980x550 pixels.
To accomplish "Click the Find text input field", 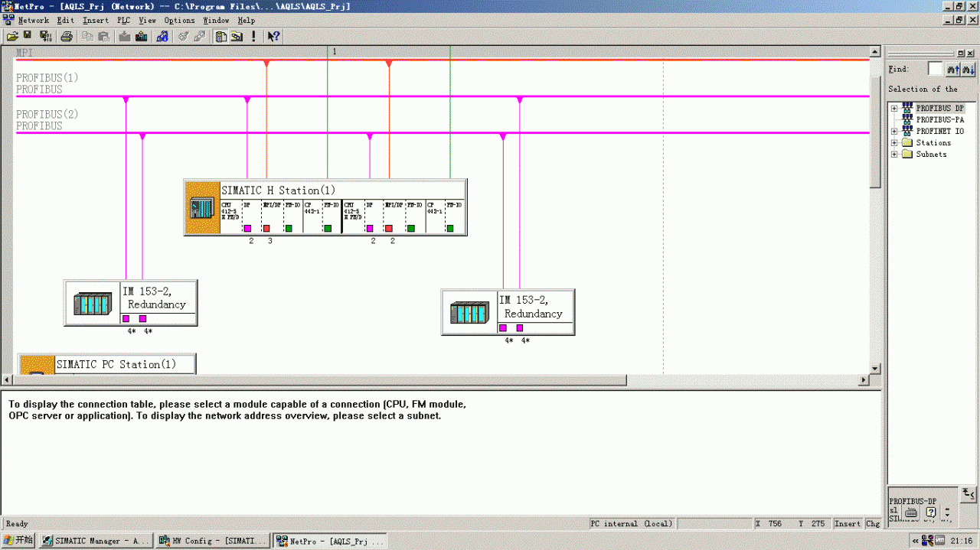I will [x=935, y=70].
